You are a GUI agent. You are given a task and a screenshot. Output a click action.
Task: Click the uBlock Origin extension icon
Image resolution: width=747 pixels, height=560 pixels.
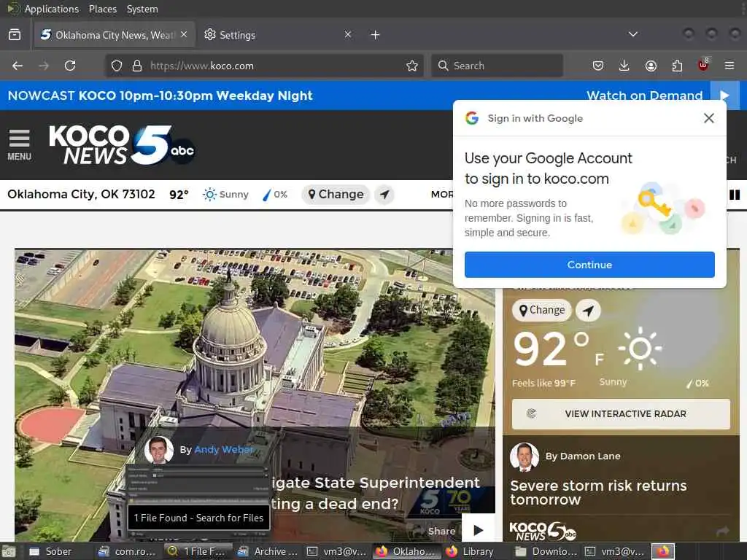click(x=703, y=65)
